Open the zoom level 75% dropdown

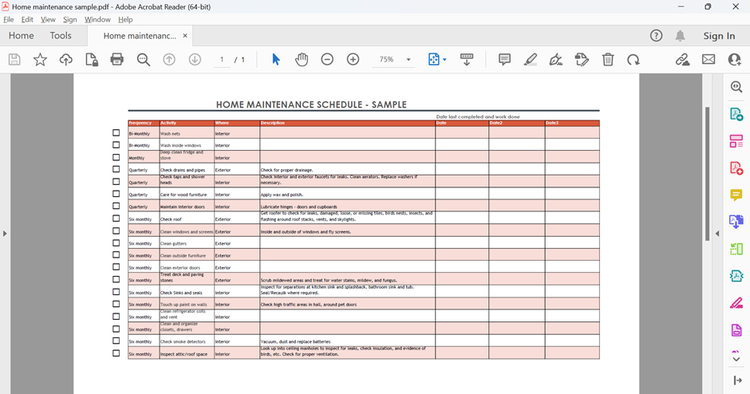click(408, 59)
